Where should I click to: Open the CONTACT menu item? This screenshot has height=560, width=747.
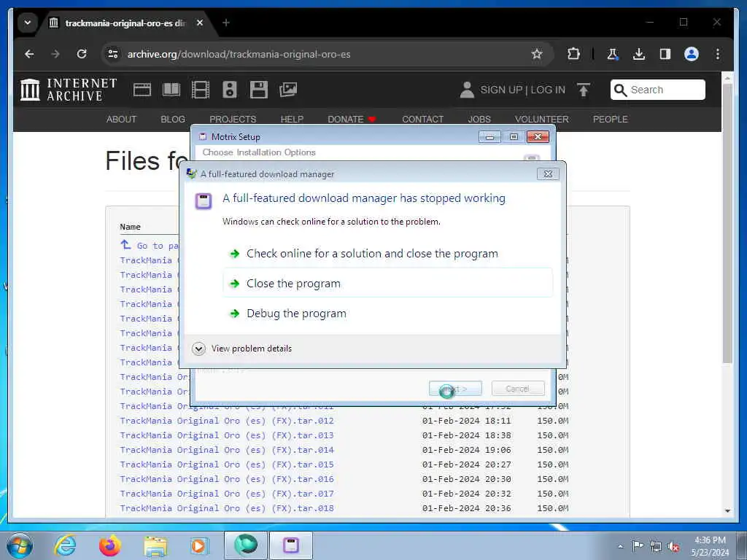coord(422,119)
